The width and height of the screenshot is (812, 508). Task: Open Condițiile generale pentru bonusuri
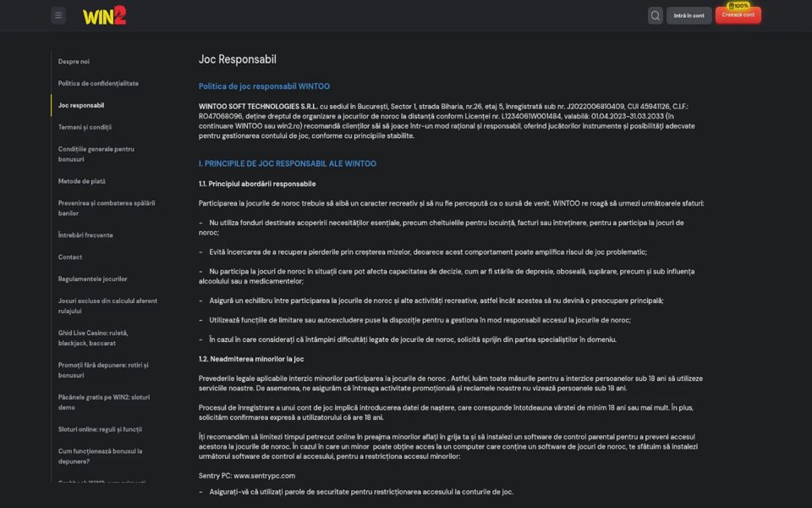[x=96, y=154]
